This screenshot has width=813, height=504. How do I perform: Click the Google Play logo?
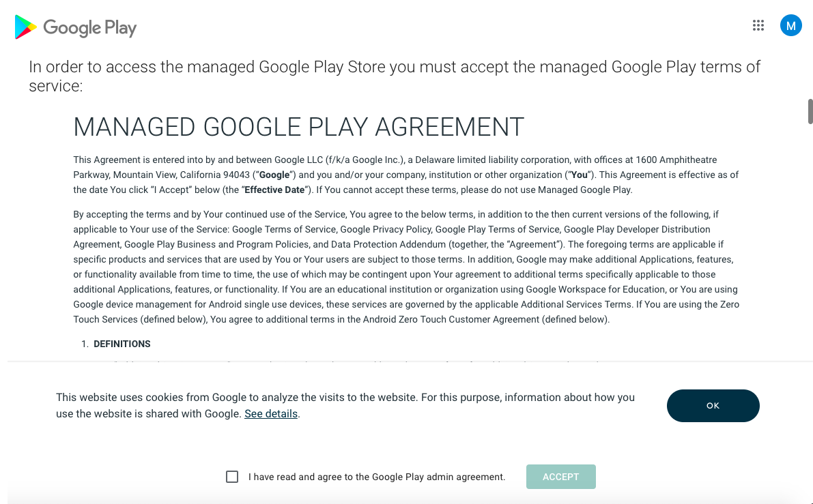pyautogui.click(x=76, y=27)
